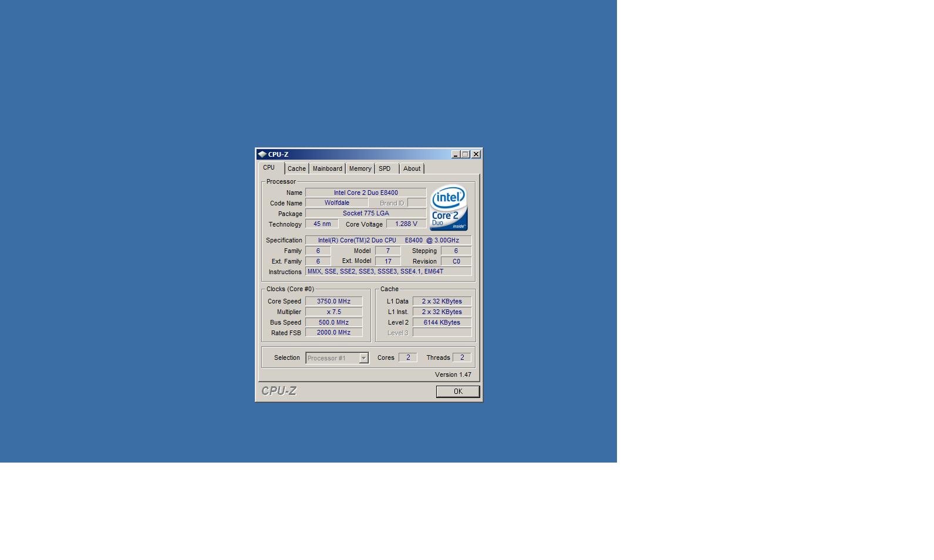Click the Version 1.47 text
The width and height of the screenshot is (934, 560).
point(453,375)
